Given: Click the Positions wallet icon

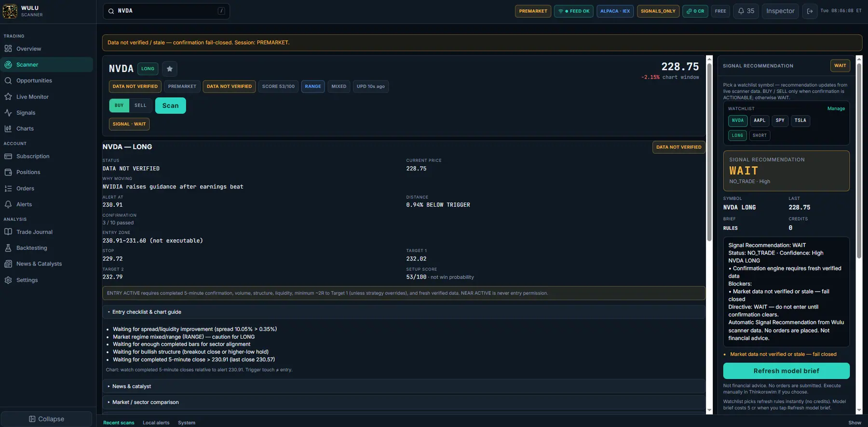Looking at the screenshot, I should (8, 172).
